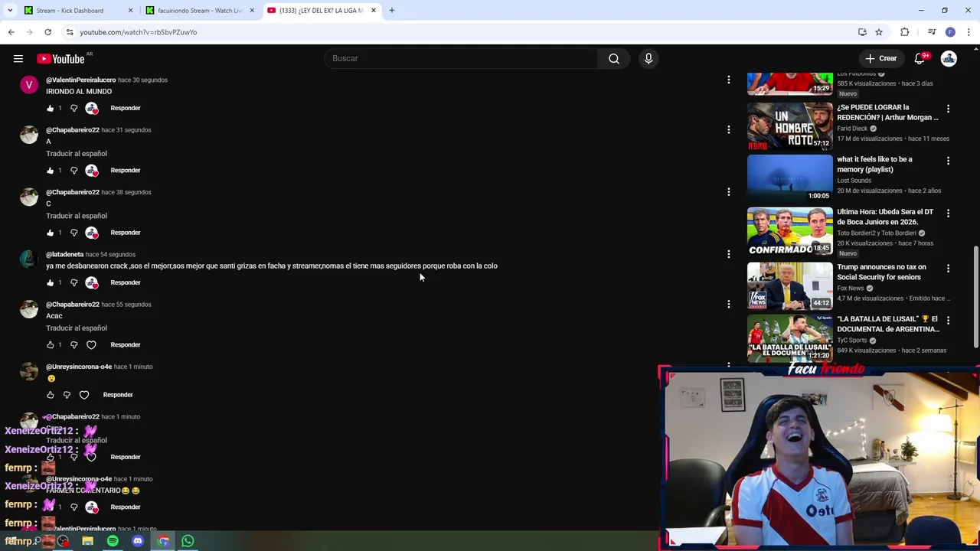
Task: Click into the Buscar search field
Action: tap(461, 58)
